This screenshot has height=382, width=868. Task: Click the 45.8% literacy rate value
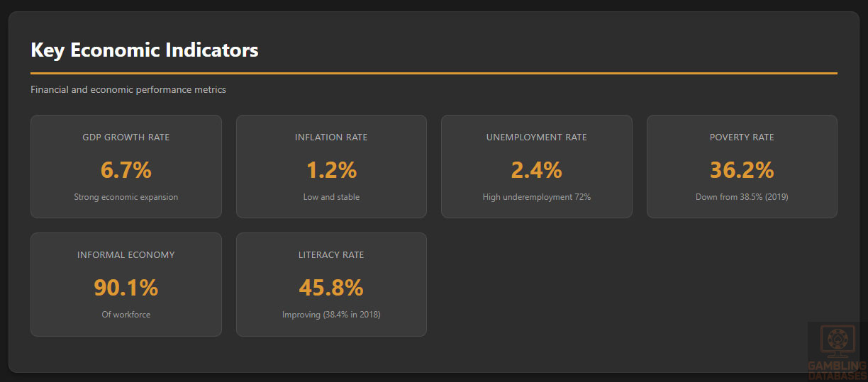tap(331, 288)
